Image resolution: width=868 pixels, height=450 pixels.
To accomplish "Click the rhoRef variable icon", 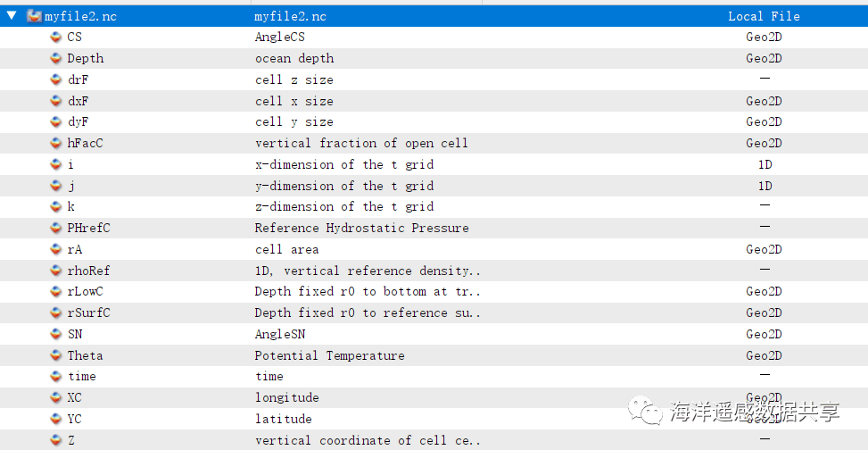I will click(56, 271).
